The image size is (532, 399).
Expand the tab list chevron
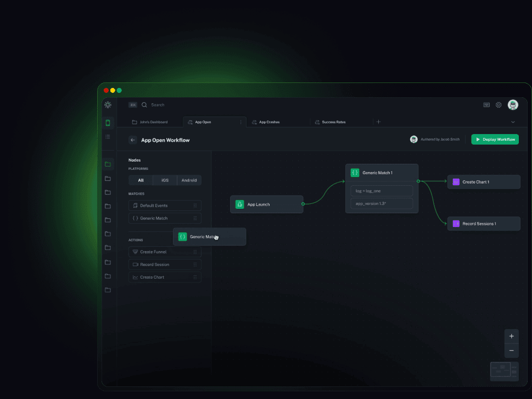[513, 122]
